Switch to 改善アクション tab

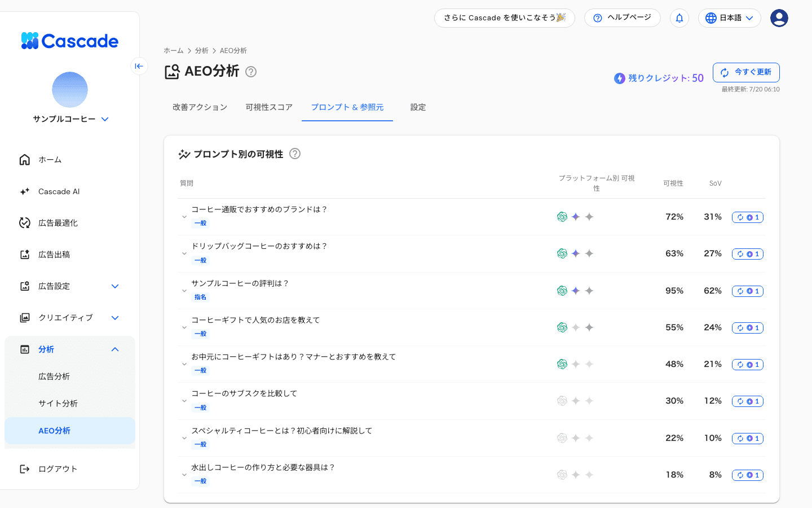[200, 107]
